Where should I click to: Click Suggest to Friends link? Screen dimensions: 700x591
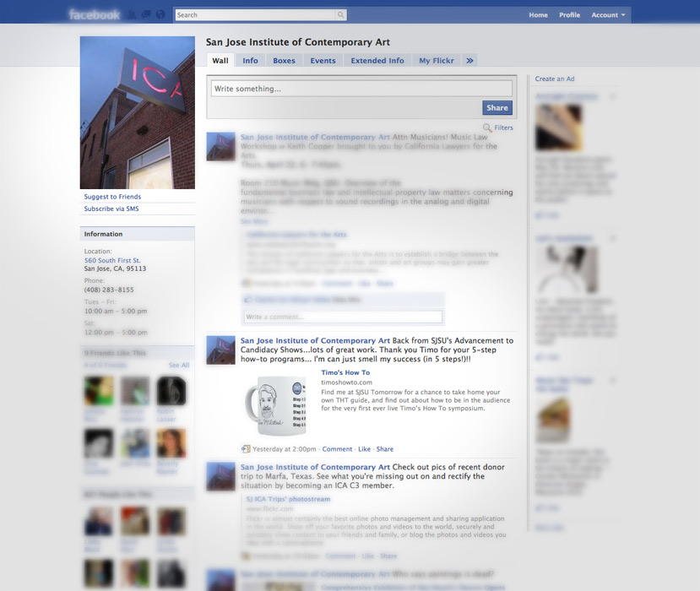[112, 197]
